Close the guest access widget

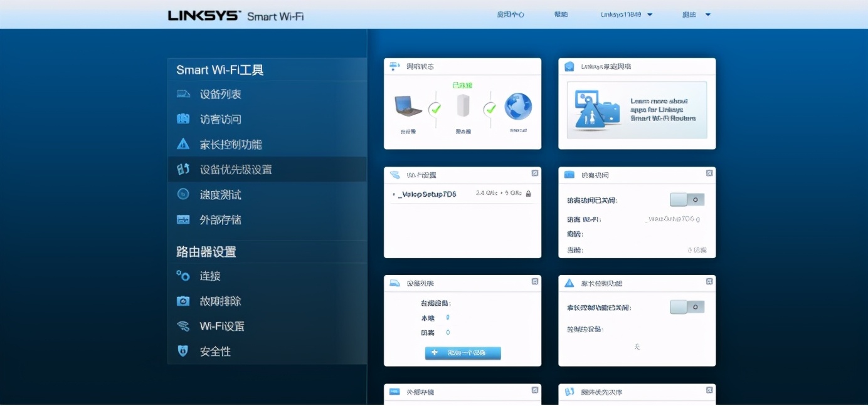point(709,174)
